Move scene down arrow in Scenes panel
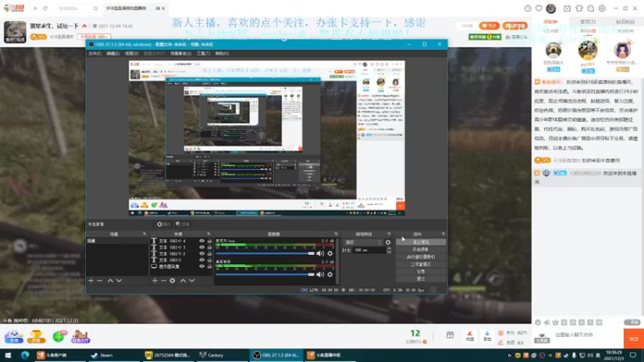Viewport: 644px width, 362px height. (x=118, y=281)
